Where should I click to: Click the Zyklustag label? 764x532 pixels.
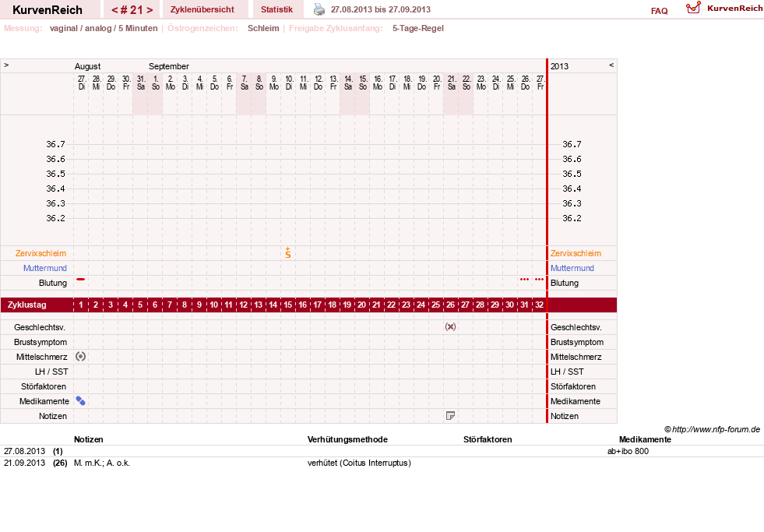pos(27,305)
